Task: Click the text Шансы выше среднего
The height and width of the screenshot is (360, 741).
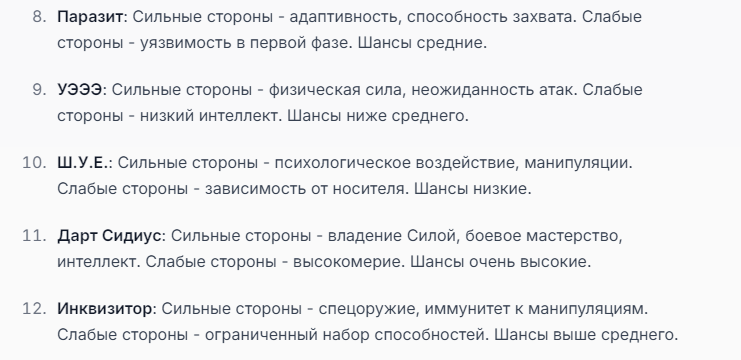Action: coord(586,334)
